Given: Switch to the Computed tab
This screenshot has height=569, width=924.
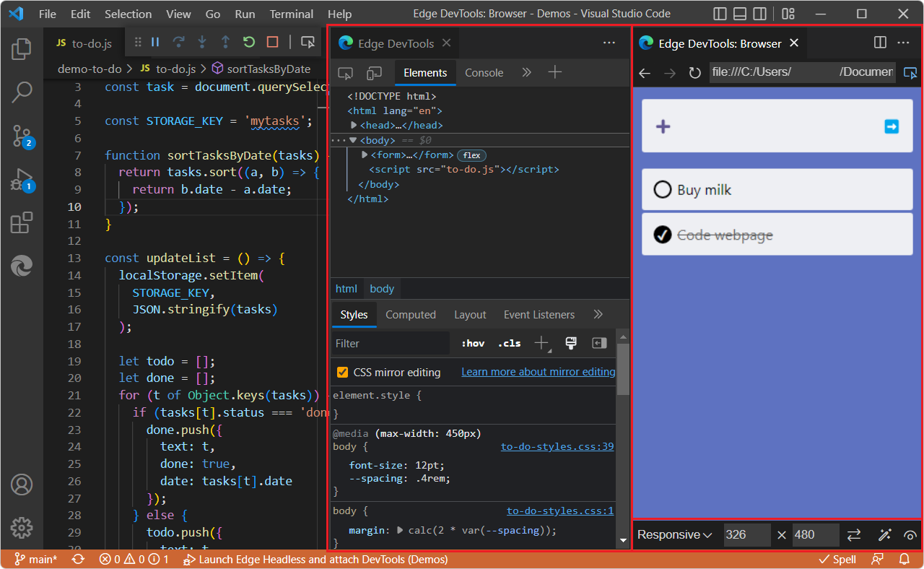Looking at the screenshot, I should point(411,315).
